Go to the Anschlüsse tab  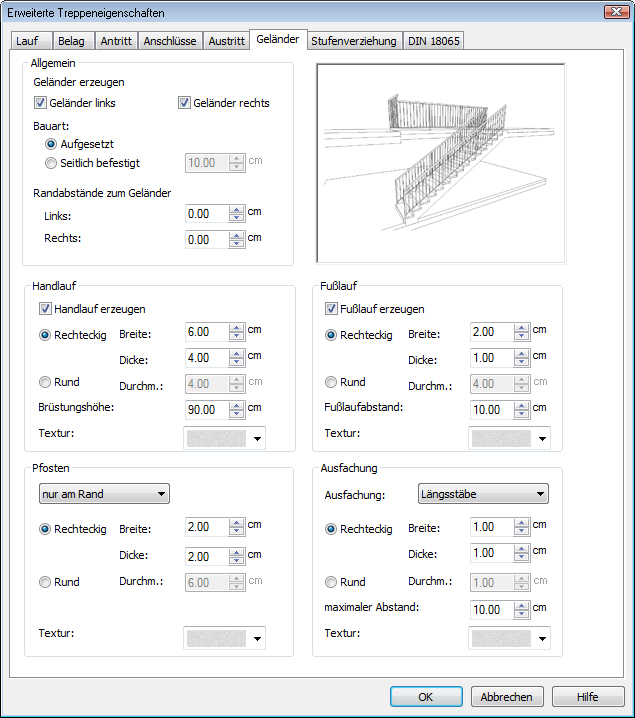(170, 41)
